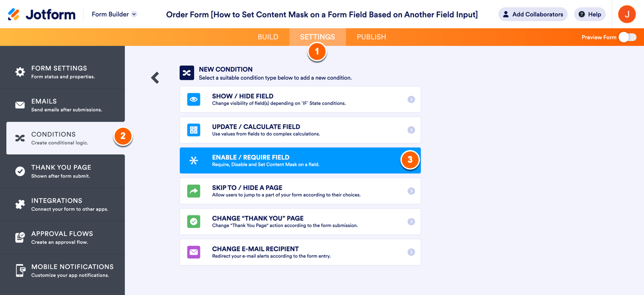
Task: Expand the Change "Thank You" Page arrow
Action: click(x=411, y=222)
